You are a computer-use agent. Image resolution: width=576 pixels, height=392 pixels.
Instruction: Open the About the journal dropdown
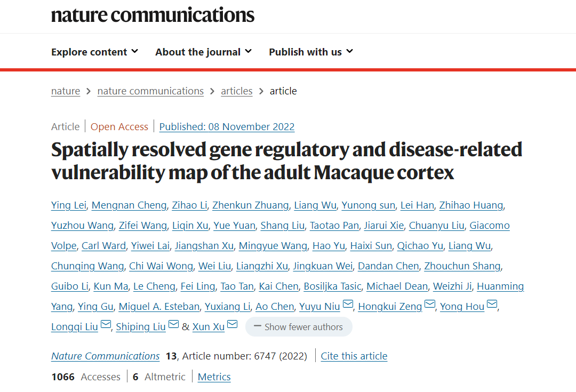point(203,52)
